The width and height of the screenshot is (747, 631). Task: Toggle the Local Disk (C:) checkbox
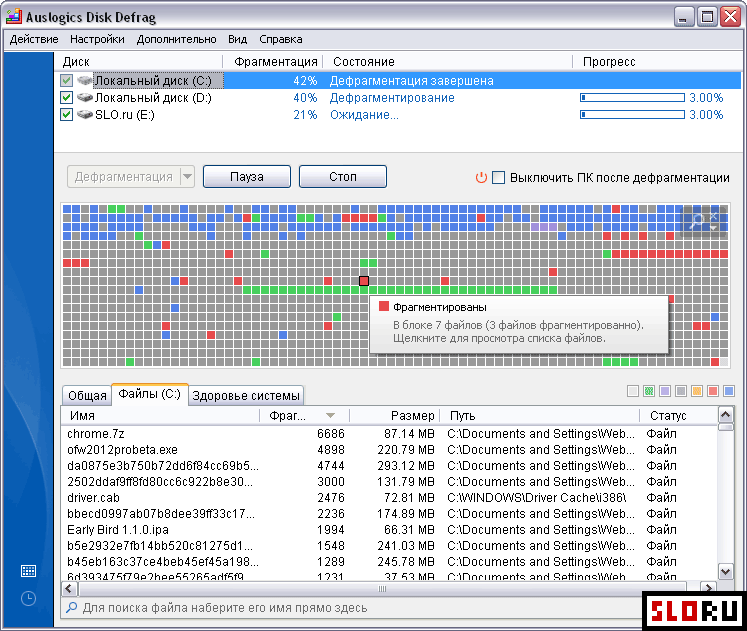tap(67, 80)
